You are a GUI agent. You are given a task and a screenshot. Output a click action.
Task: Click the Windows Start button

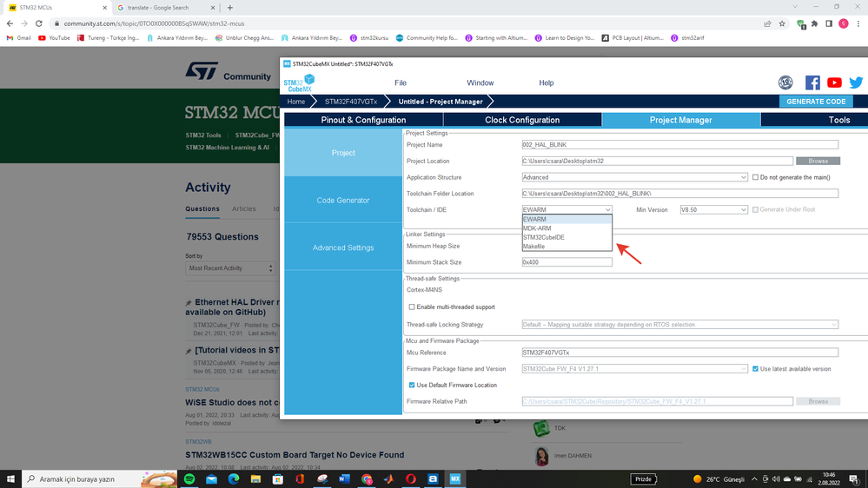coord(10,479)
